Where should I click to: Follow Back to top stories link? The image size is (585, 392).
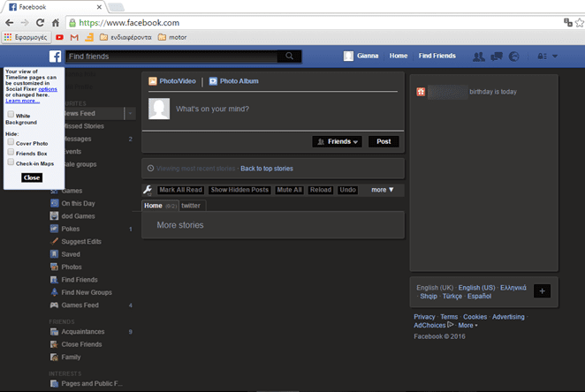click(267, 169)
